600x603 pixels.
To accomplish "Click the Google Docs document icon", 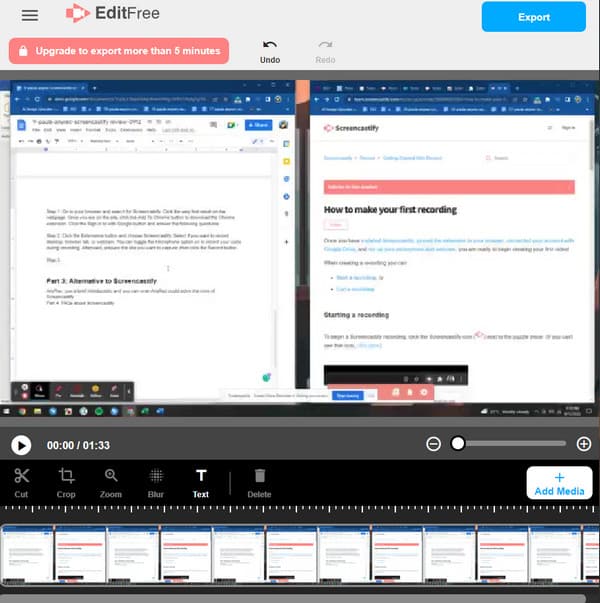I will (x=22, y=125).
